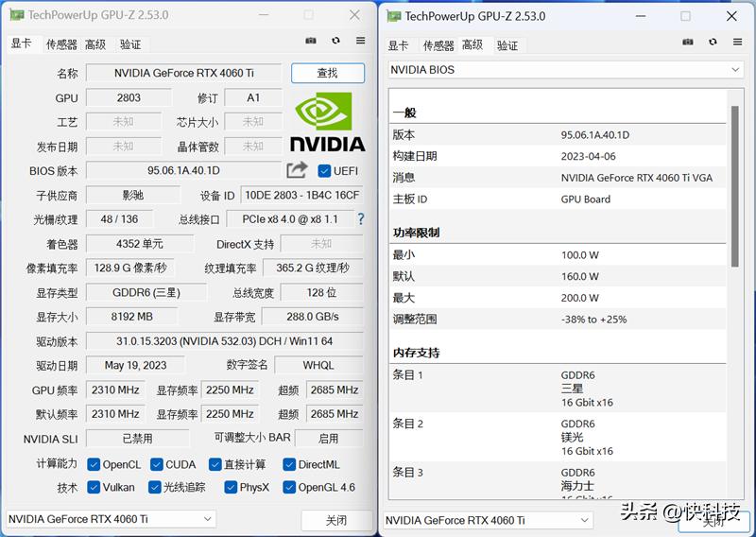The width and height of the screenshot is (756, 537).
Task: Click the 子供应商 影驰 field
Action: coord(133,196)
